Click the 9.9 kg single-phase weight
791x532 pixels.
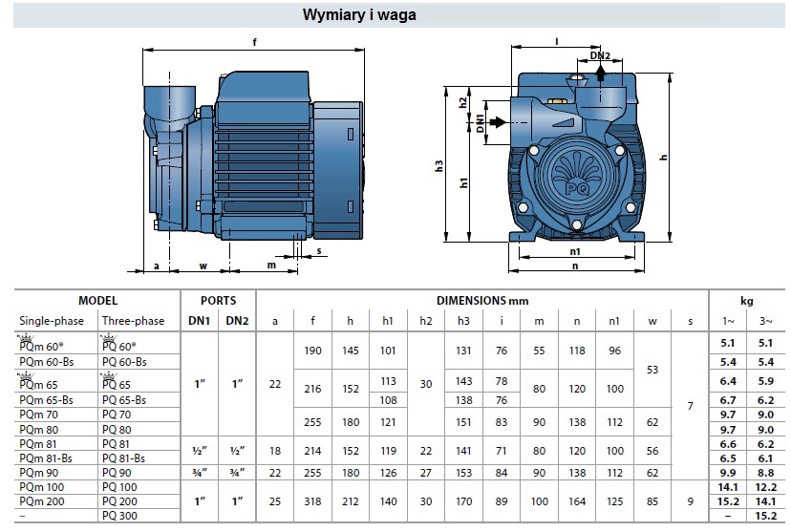728,473
